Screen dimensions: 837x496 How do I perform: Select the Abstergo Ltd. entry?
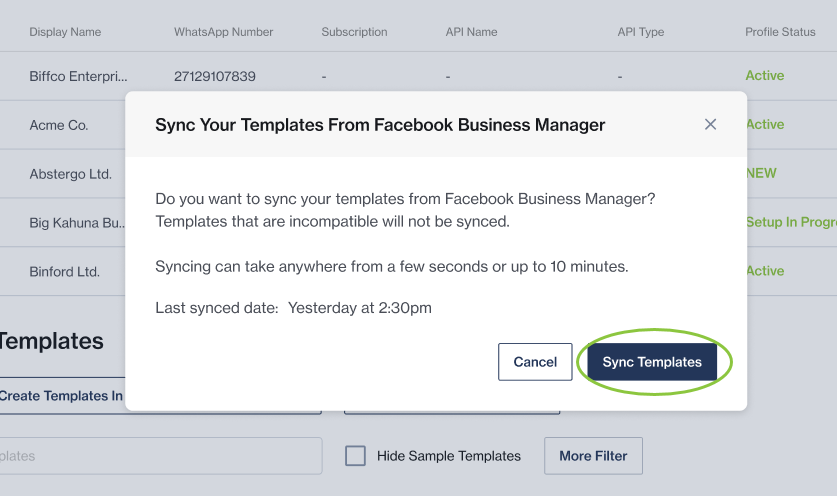click(70, 174)
